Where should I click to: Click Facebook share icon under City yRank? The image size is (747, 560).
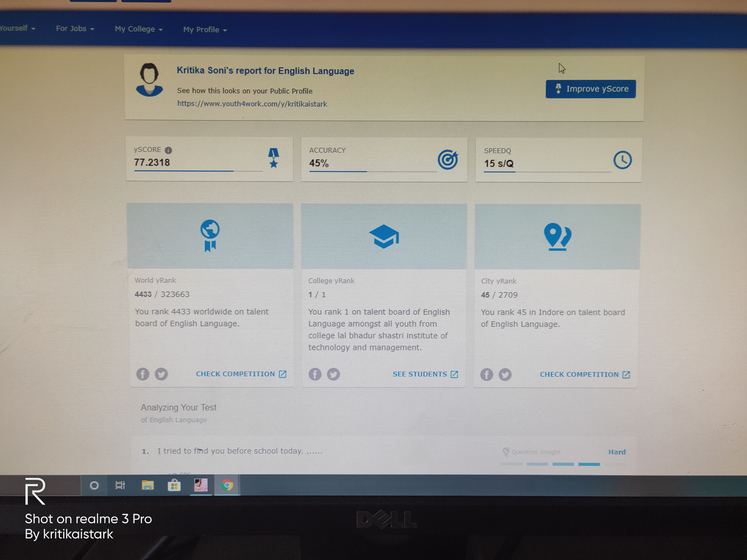click(487, 375)
